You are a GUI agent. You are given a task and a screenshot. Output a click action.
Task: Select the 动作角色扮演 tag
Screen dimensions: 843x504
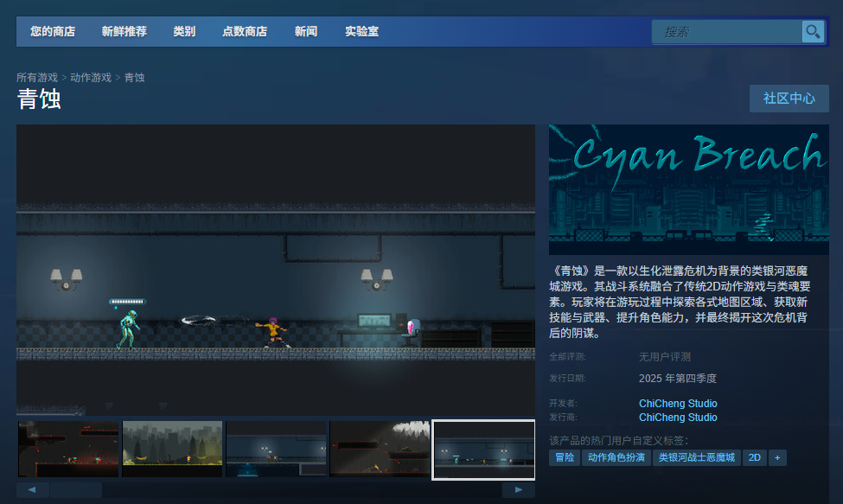[x=616, y=458]
